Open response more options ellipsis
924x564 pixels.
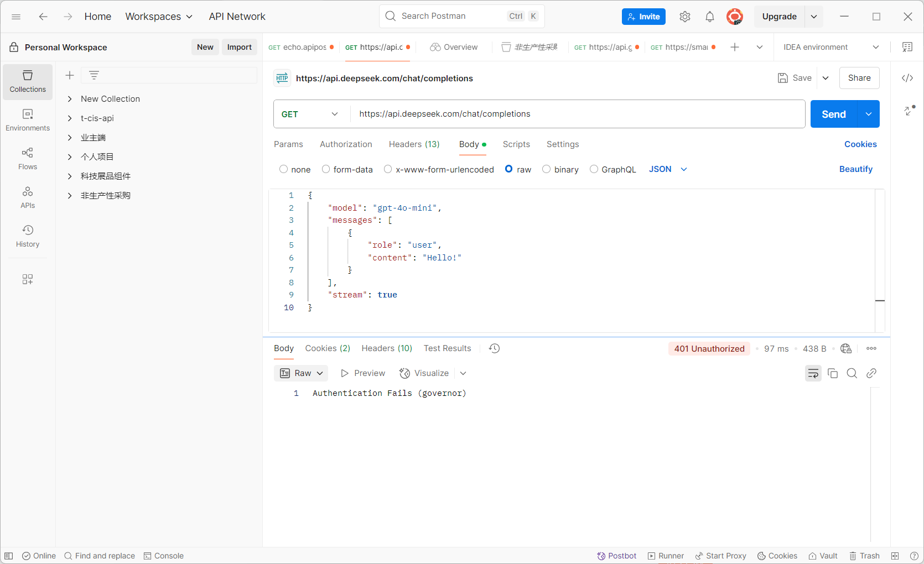tap(871, 348)
